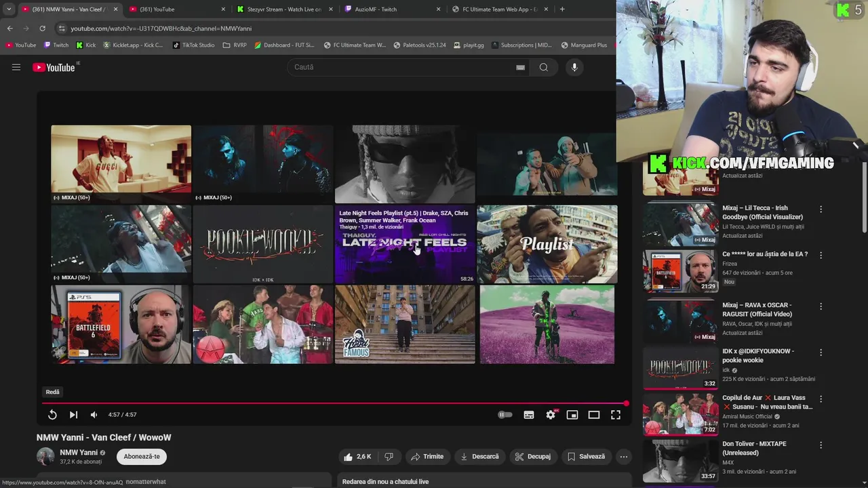This screenshot has height=488, width=868.
Task: Focus the browser address bar URL
Action: [161, 28]
